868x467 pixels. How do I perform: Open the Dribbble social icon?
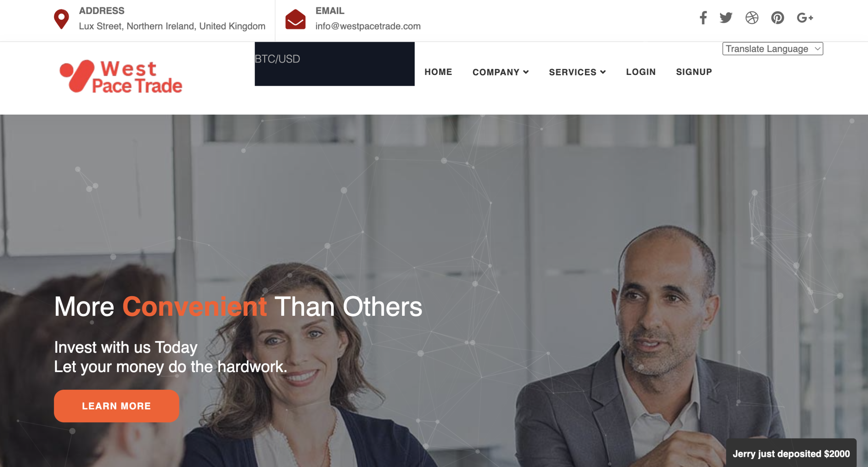[752, 18]
